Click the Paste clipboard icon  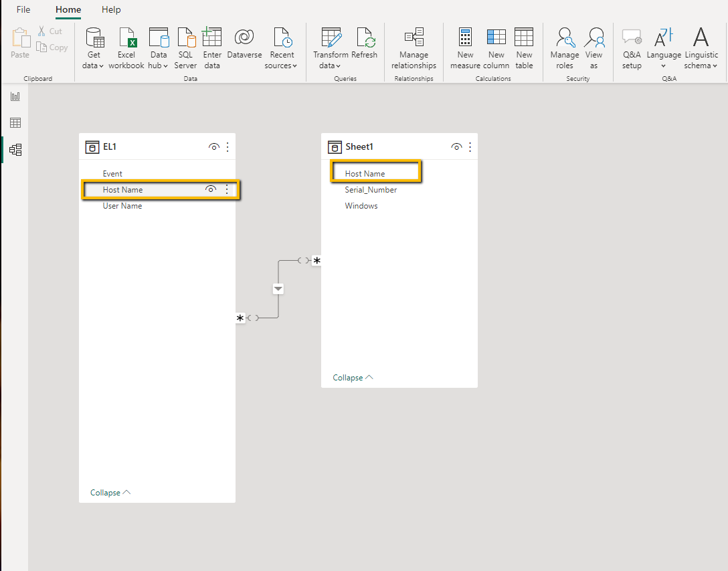tap(20, 37)
